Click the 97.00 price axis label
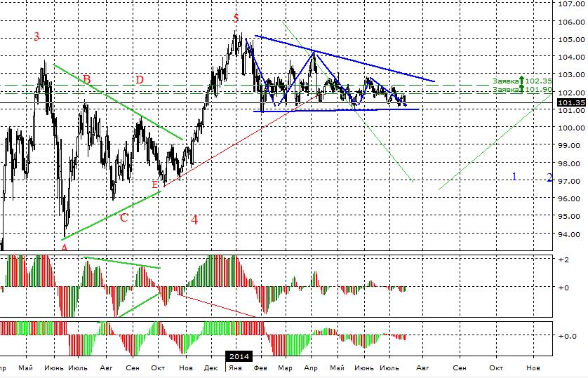Screen dimensions: 588x378 pos(571,181)
